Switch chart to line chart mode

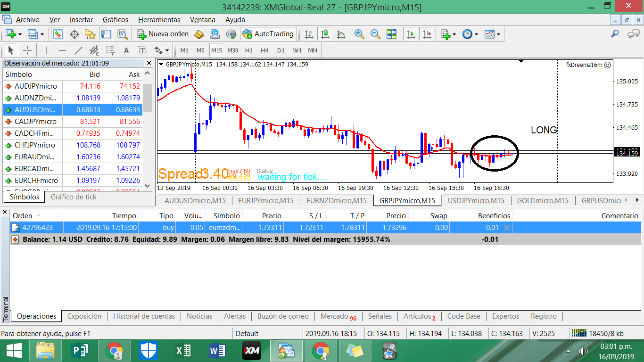(341, 34)
